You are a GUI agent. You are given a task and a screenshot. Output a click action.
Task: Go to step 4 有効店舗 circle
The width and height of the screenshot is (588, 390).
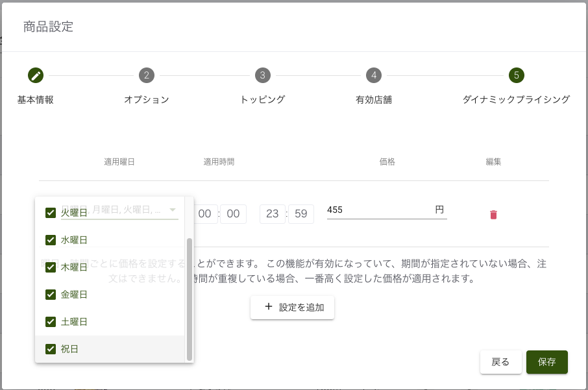coord(373,75)
